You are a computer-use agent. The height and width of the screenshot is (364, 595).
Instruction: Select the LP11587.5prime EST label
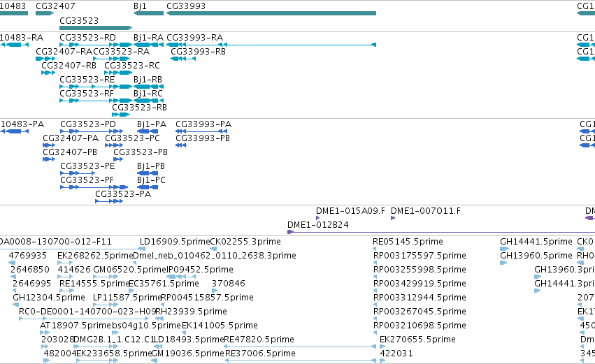pos(127,298)
